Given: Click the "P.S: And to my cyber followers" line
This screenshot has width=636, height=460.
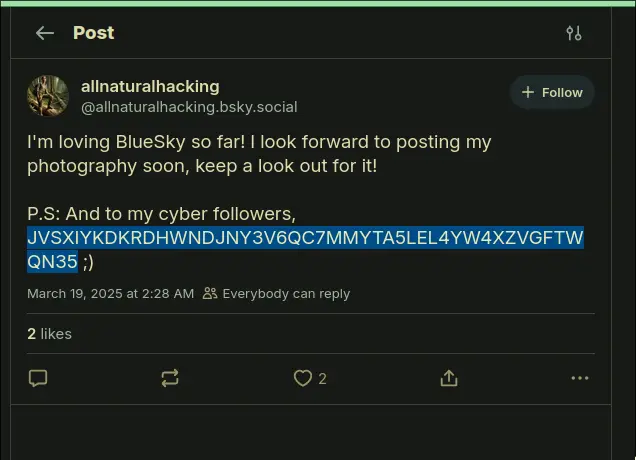Looking at the screenshot, I should (x=161, y=214).
